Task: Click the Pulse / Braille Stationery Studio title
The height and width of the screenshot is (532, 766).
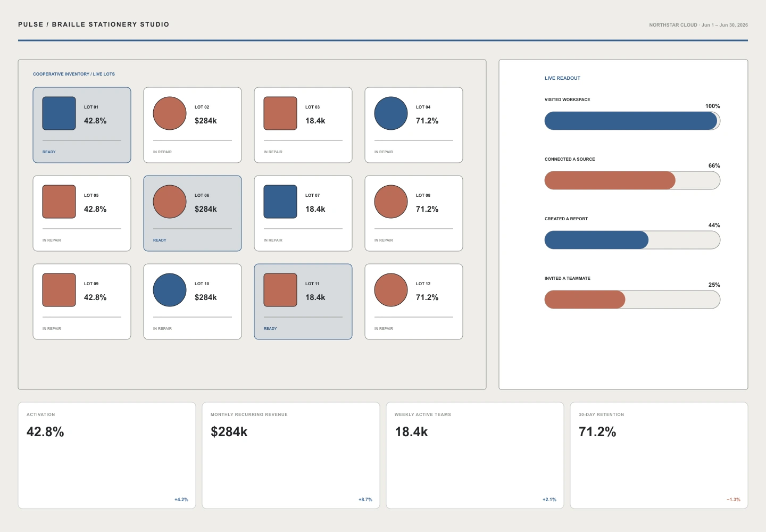Action: (94, 24)
